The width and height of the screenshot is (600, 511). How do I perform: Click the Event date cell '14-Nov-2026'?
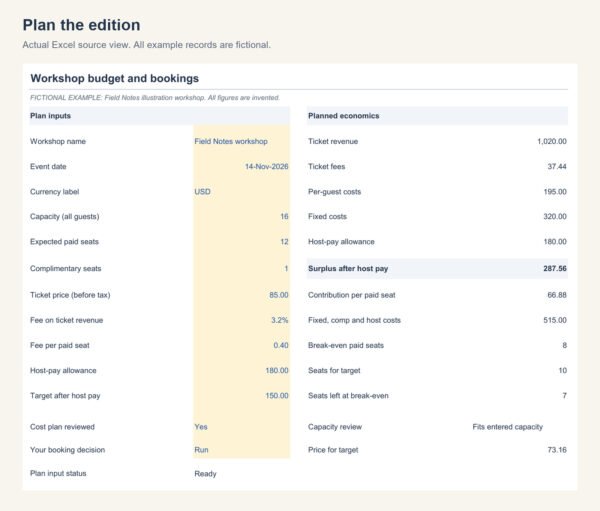[266, 167]
